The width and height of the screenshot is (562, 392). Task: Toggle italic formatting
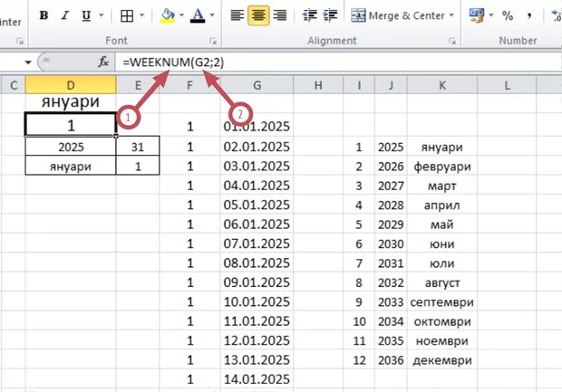[x=64, y=15]
